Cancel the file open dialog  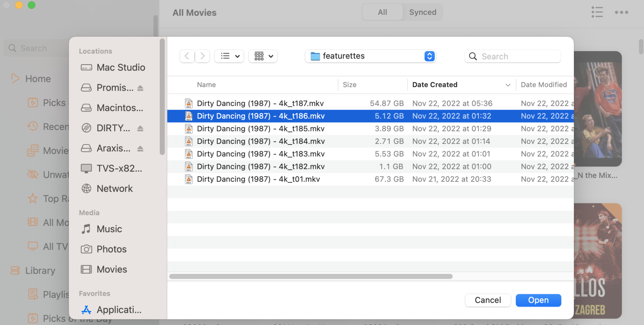488,300
